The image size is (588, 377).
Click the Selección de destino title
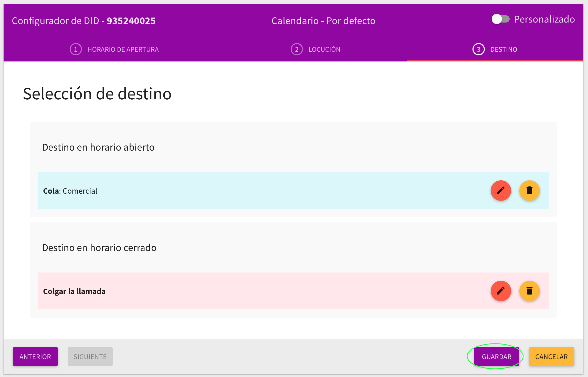(97, 94)
